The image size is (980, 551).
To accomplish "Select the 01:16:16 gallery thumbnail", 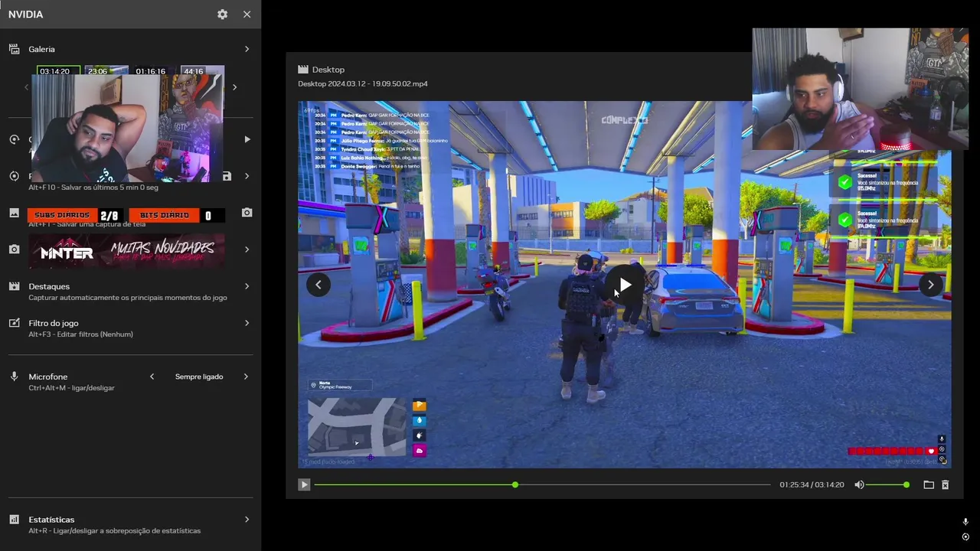I will pyautogui.click(x=151, y=71).
